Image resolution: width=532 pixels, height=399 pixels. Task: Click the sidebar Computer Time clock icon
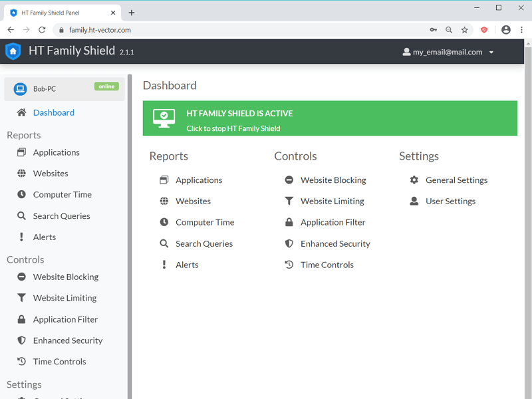[21, 194]
